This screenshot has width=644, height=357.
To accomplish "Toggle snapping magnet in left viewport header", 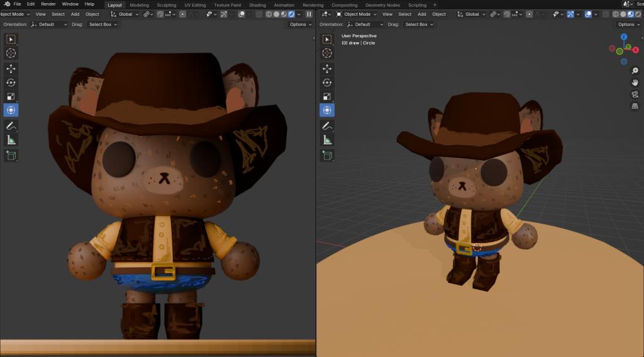I will [x=159, y=14].
